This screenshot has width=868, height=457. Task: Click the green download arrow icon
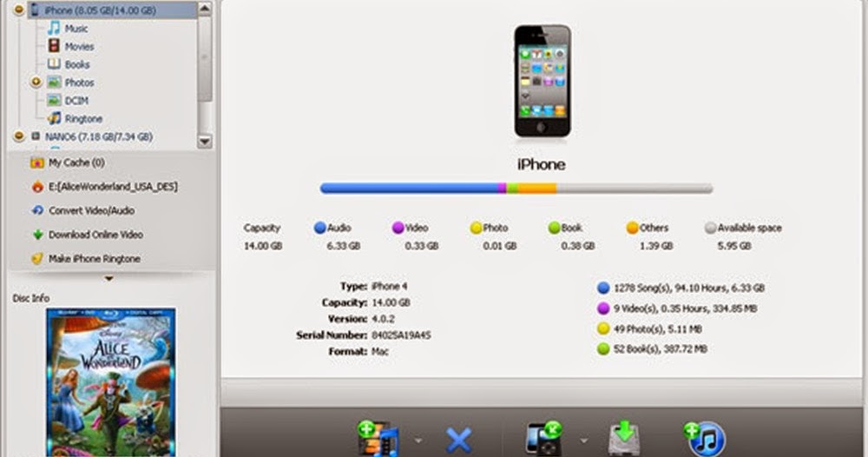coord(37,235)
